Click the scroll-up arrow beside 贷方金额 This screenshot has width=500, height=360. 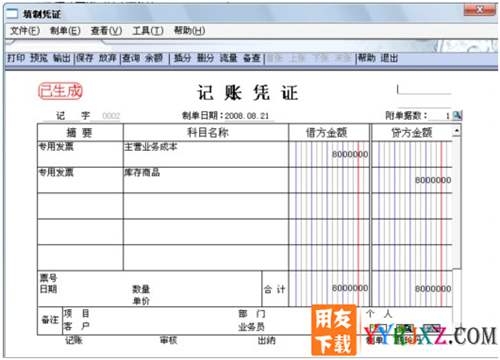coord(457,131)
